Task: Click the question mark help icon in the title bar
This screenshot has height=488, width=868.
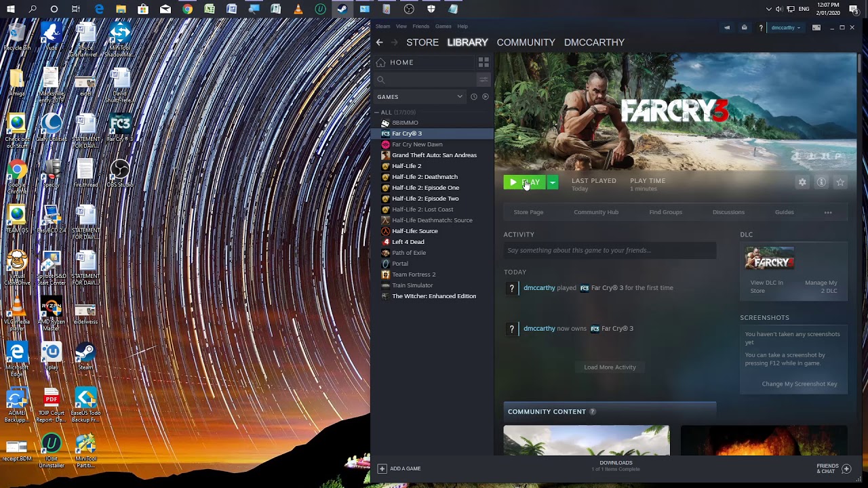Action: [761, 28]
